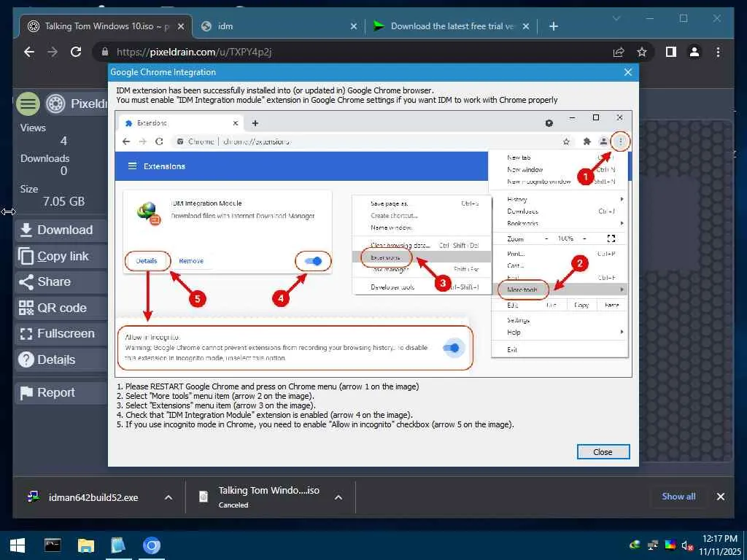Image resolution: width=747 pixels, height=560 pixels.
Task: Close the 'Download the latest free trial' tab
Action: point(525,26)
